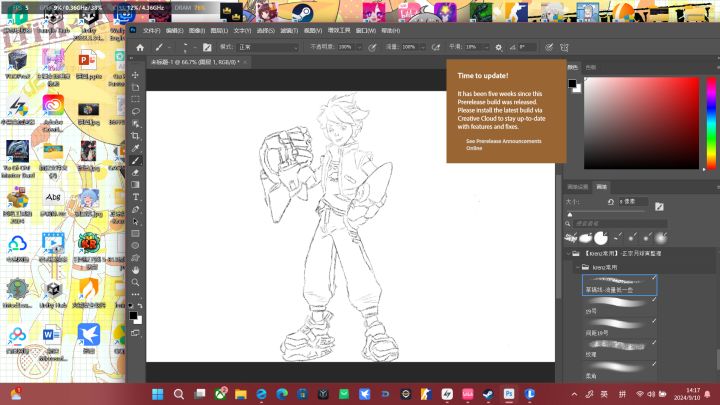This screenshot has height=405, width=720.
Task: Open the 滤镜(T) menu
Action: pyautogui.click(x=289, y=31)
